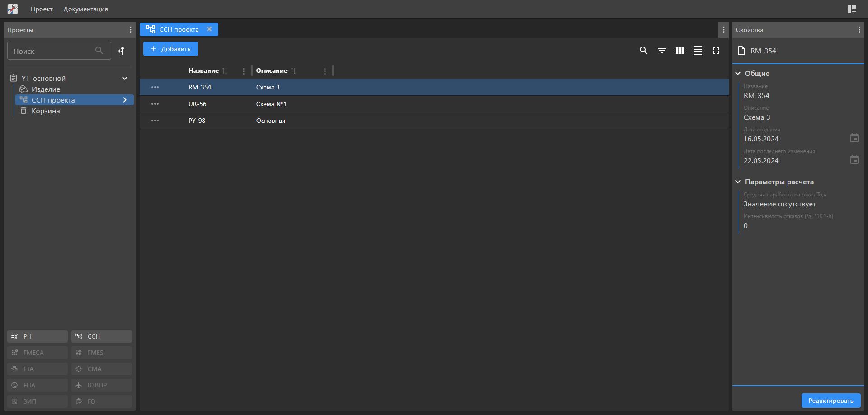Toggle fullscreen view of the table
The width and height of the screenshot is (868, 415).
[x=716, y=51]
